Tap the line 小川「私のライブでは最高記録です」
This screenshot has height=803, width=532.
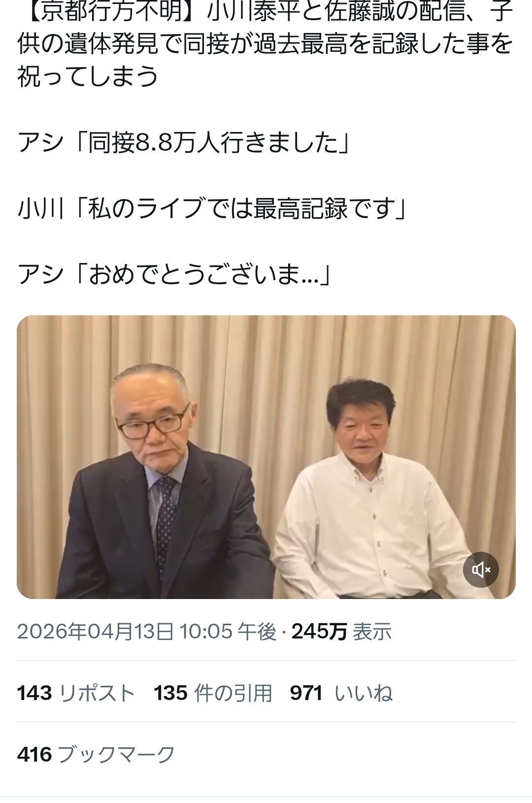(212, 208)
